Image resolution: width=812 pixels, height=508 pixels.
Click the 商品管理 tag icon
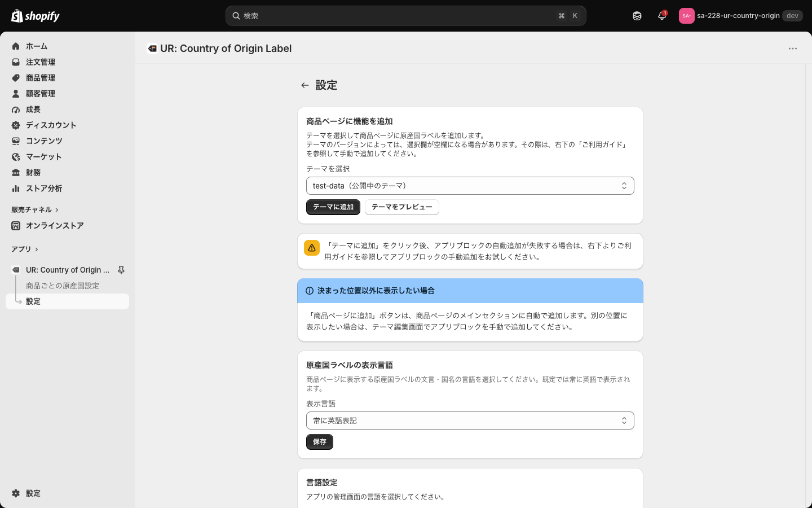tap(16, 78)
